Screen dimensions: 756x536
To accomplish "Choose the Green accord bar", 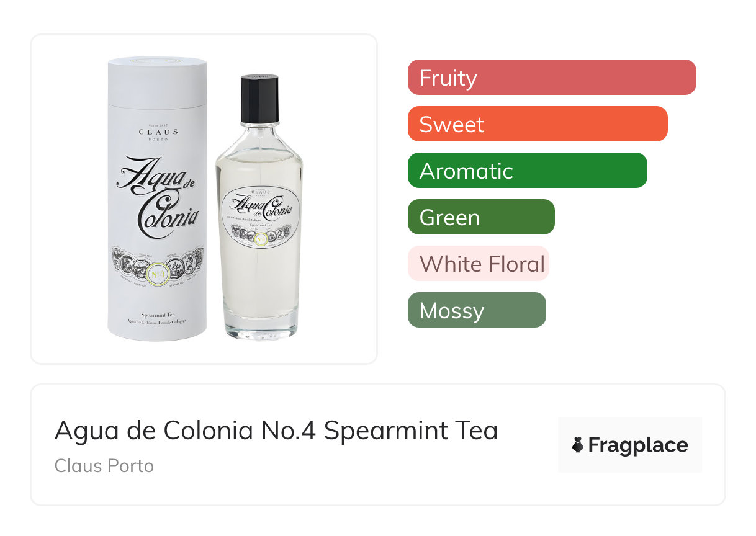I will 480,217.
